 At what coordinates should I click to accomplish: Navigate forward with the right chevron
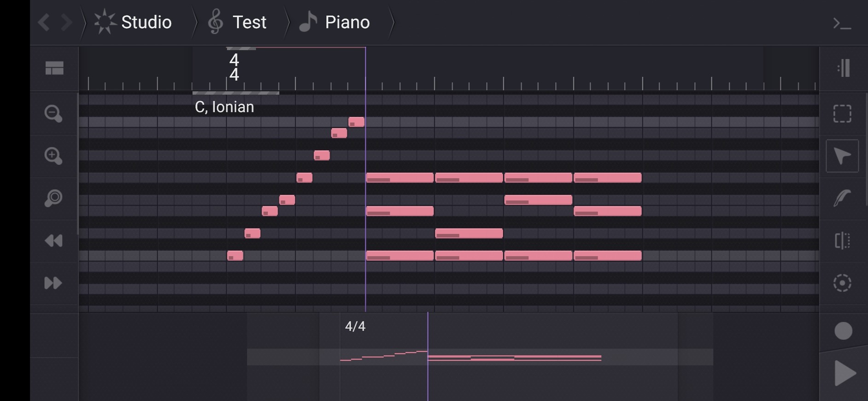click(67, 22)
